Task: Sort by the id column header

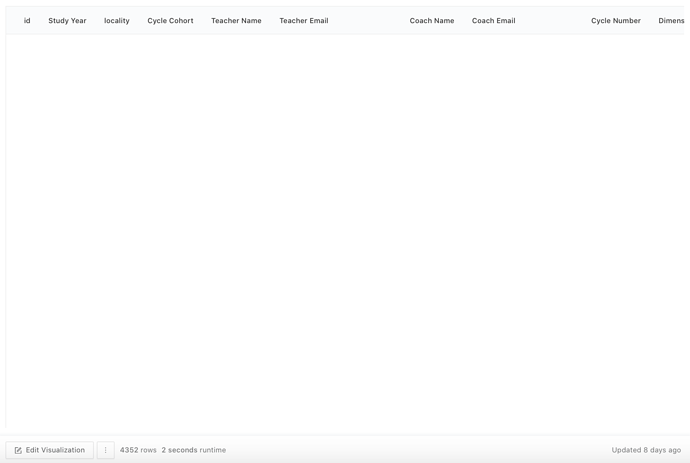Action: point(27,21)
